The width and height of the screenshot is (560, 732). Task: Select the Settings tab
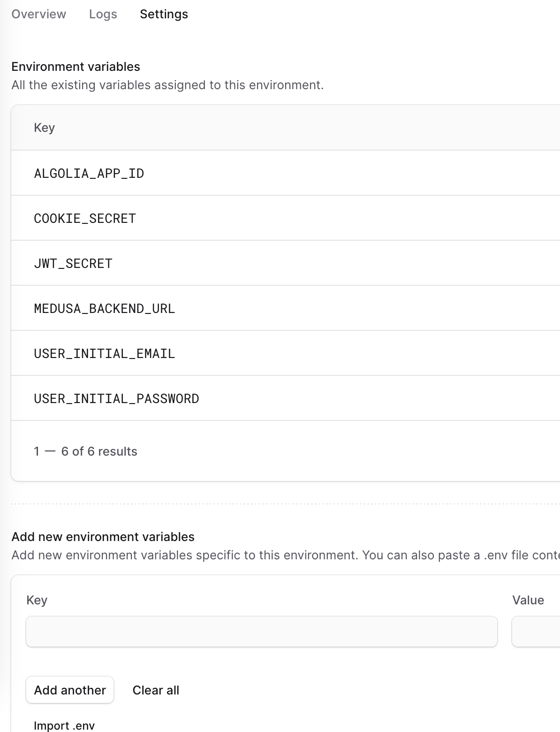(x=163, y=14)
